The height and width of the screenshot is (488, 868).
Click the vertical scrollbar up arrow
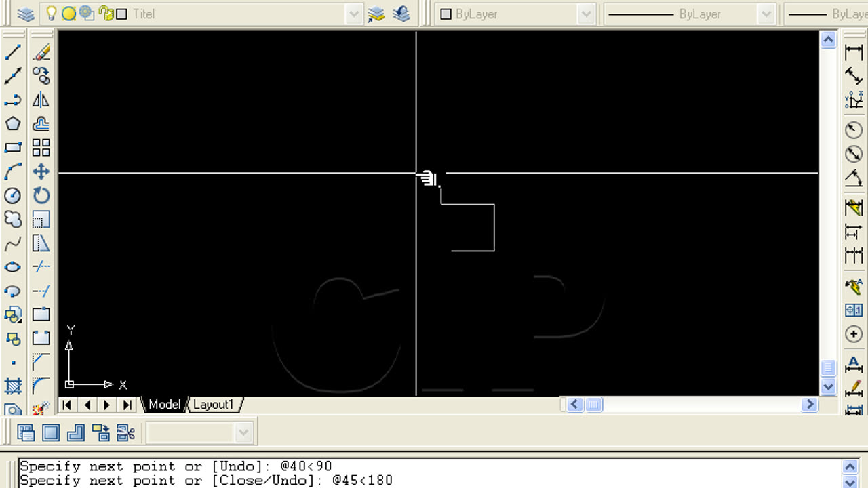[828, 39]
